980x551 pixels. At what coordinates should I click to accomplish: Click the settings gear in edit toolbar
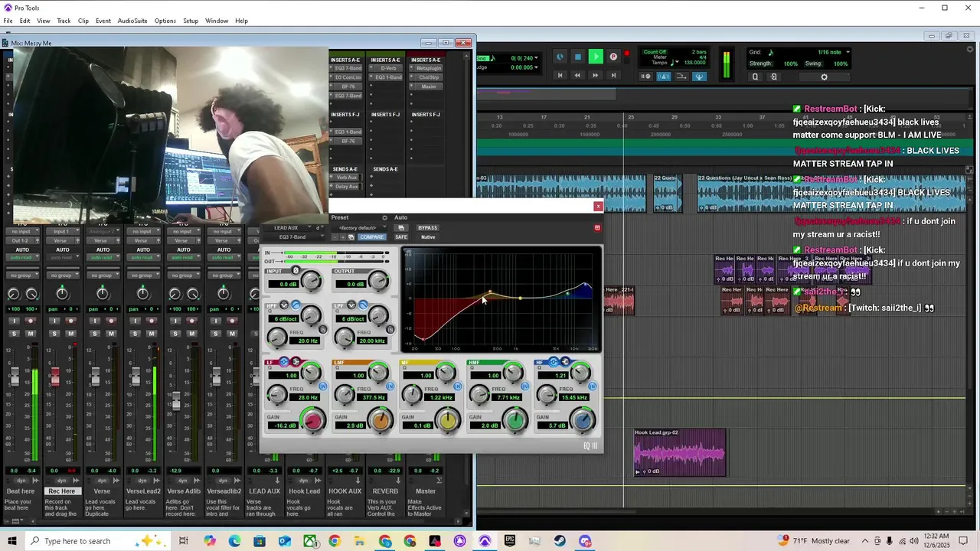pyautogui.click(x=824, y=77)
